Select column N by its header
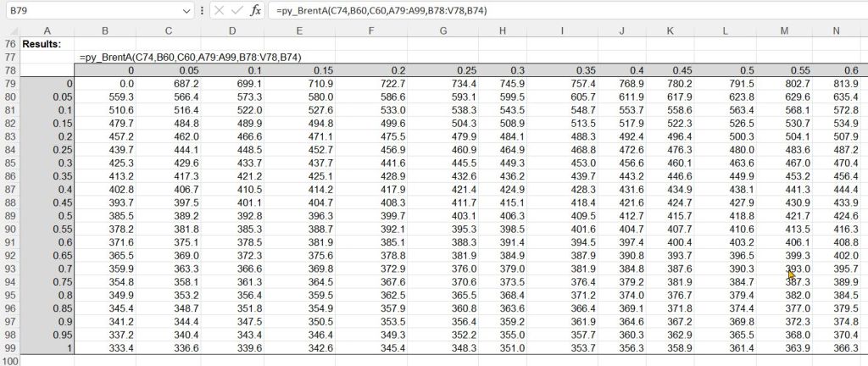 click(x=837, y=31)
